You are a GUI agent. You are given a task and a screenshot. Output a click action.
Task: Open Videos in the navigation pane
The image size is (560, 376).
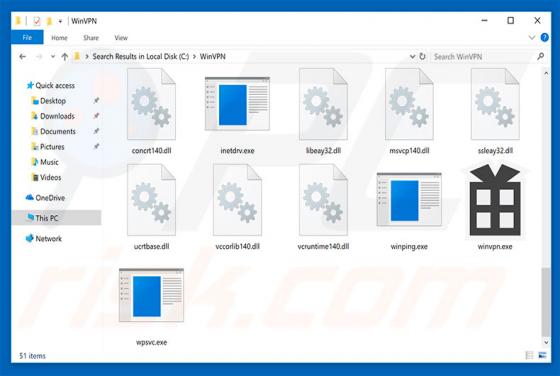tap(46, 177)
